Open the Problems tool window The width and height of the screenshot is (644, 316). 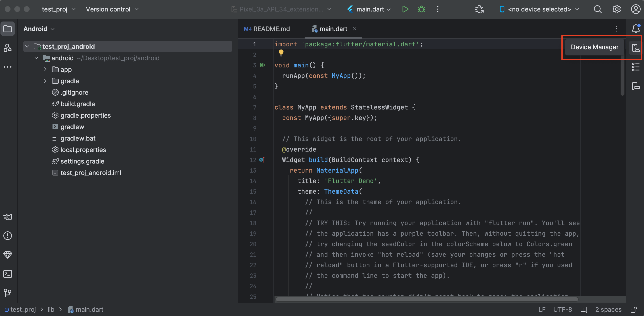pyautogui.click(x=7, y=236)
